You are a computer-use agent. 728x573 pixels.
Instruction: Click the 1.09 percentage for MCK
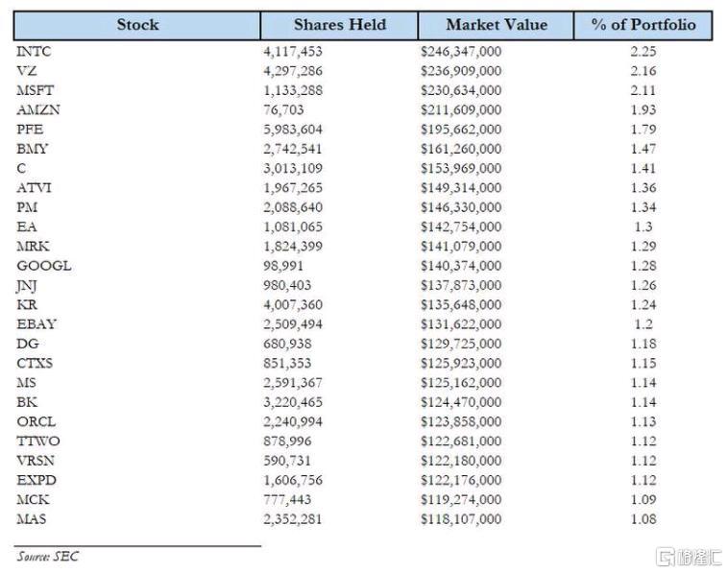(x=643, y=500)
